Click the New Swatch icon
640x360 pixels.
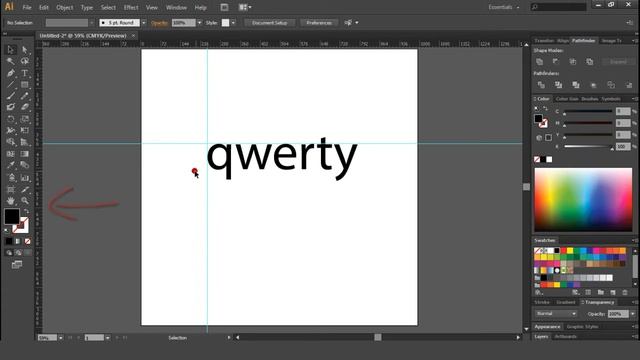click(x=613, y=292)
